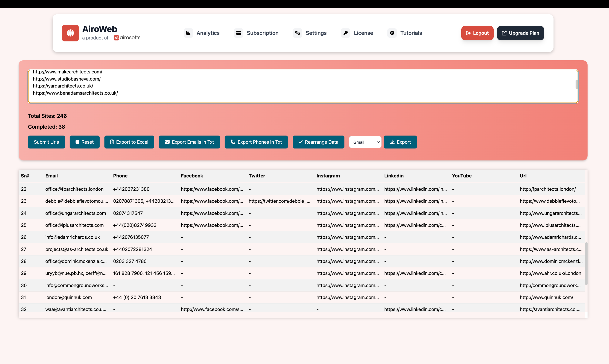
Task: Click the Email column header
Action: click(x=52, y=176)
